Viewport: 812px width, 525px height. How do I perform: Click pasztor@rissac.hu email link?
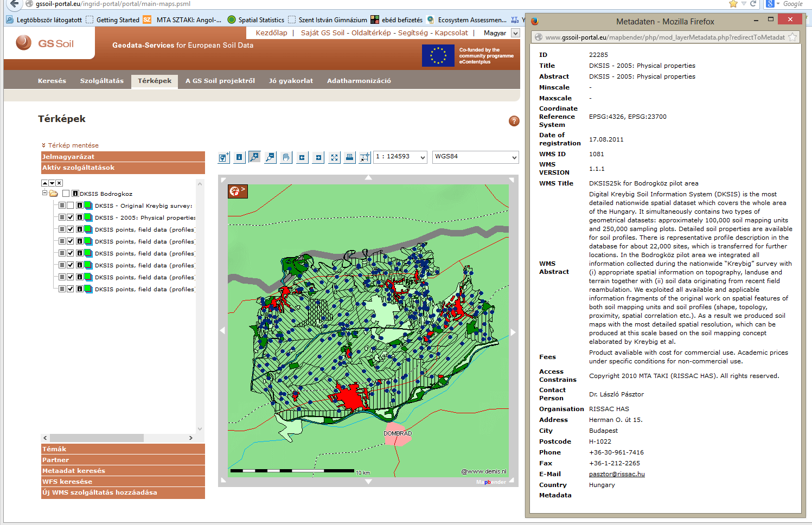[617, 474]
